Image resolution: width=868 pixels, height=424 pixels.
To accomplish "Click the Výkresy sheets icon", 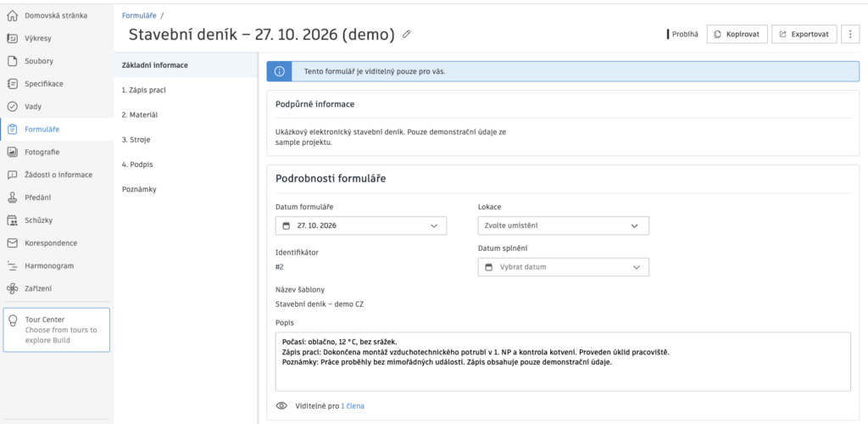I will click(12, 38).
